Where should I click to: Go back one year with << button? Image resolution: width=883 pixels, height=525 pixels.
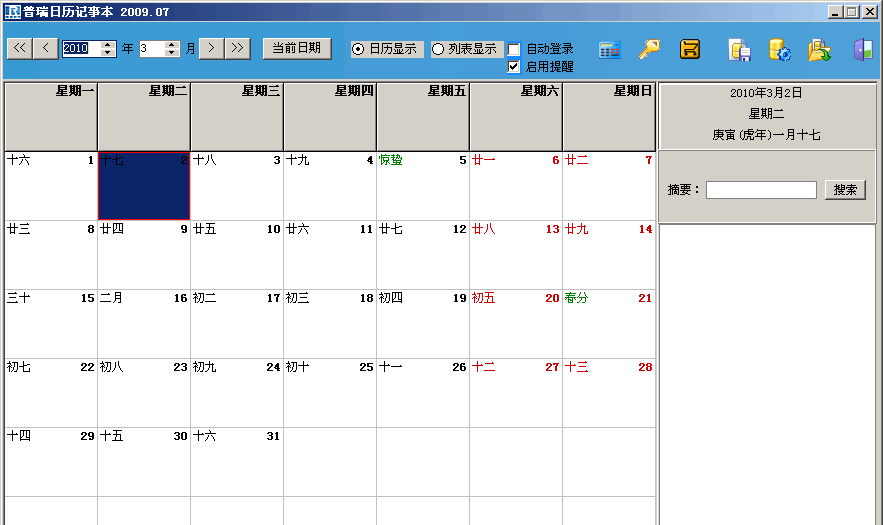coord(19,48)
